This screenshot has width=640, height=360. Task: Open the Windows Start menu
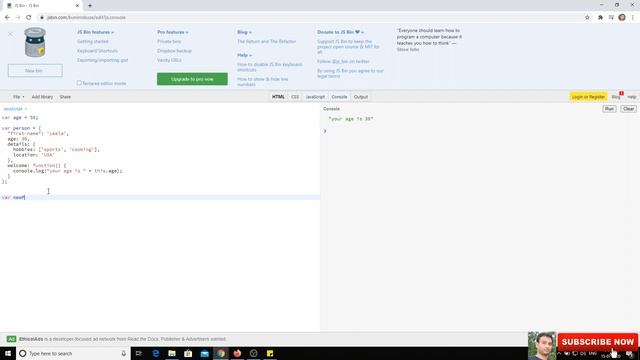8,353
